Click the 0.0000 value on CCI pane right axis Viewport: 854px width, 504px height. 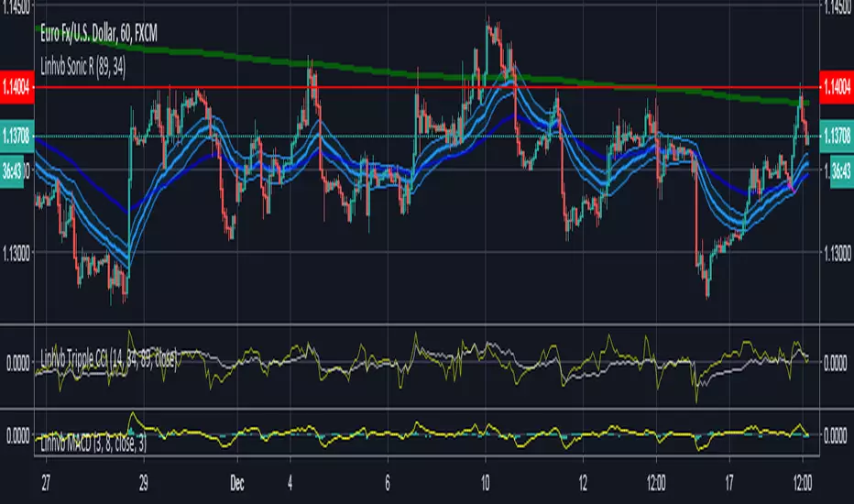[x=836, y=364]
